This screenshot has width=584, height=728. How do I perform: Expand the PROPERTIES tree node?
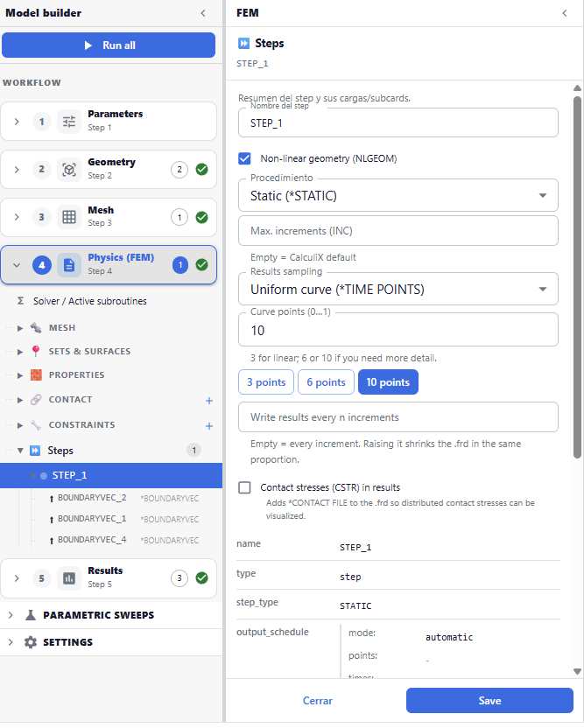(20, 375)
